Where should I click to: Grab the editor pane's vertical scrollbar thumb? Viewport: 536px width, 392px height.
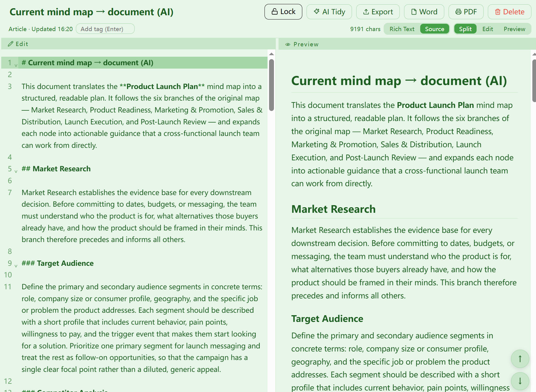point(272,85)
